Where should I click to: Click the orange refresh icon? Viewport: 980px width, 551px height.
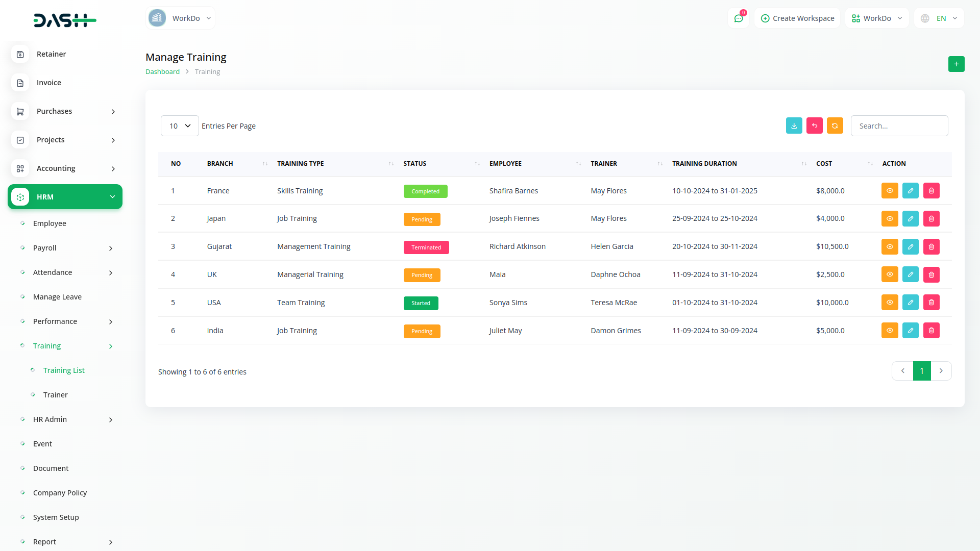click(x=835, y=126)
